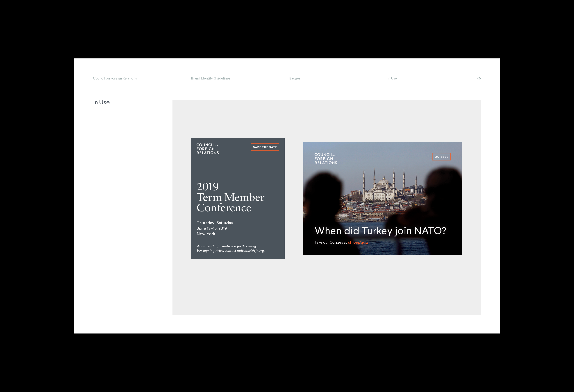The width and height of the screenshot is (574, 392).
Task: Click the Thursday–Saturday date text
Action: click(x=215, y=223)
